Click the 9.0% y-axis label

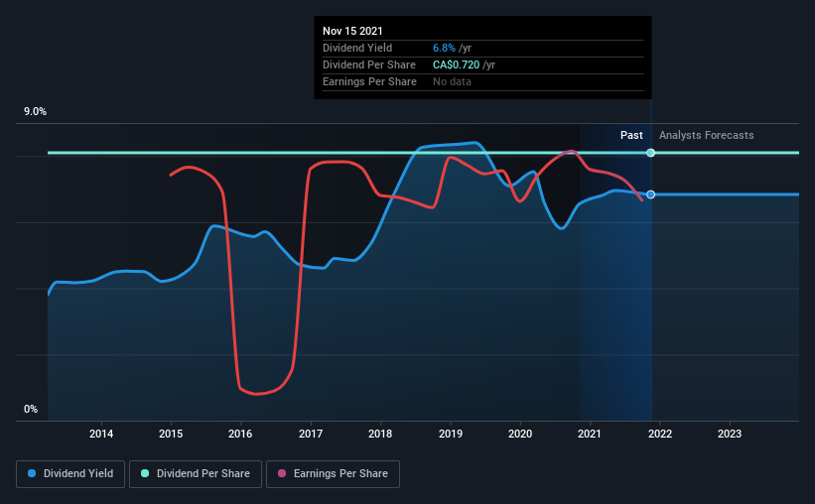[35, 112]
